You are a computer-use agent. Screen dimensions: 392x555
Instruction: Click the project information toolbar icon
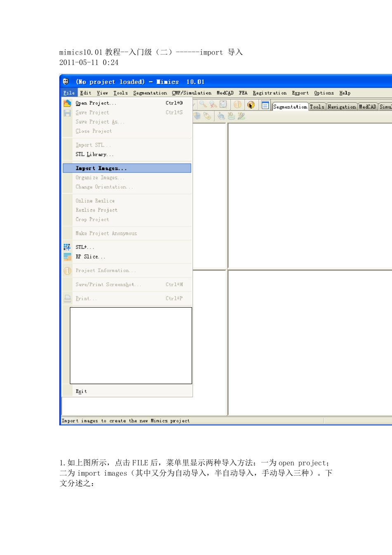238,105
